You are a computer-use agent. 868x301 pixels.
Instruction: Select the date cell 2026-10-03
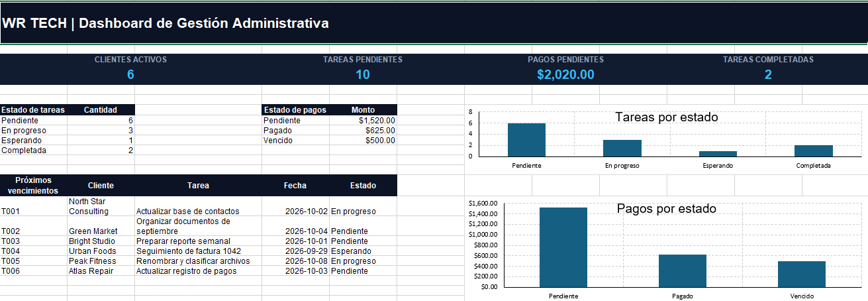point(296,271)
